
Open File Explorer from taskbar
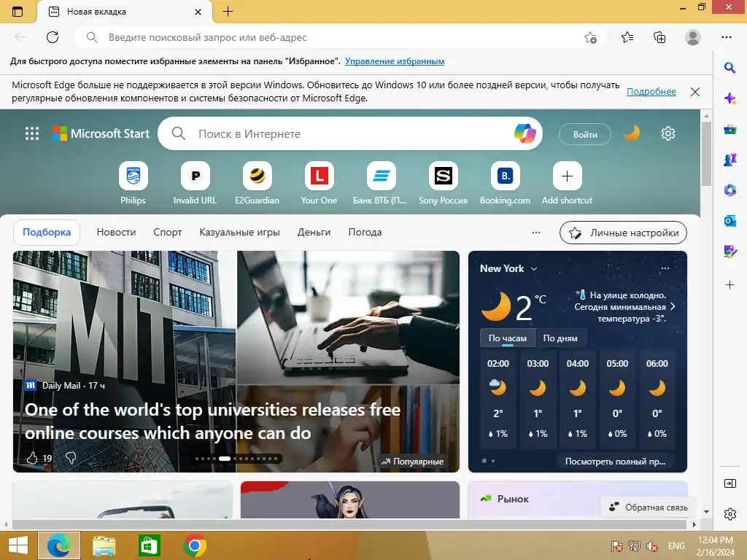point(104,545)
